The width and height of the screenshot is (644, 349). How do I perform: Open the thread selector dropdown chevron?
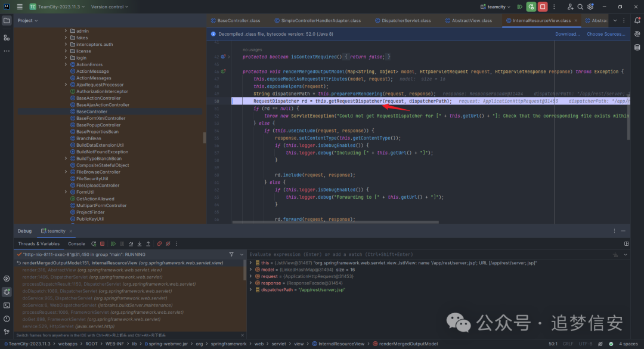coord(241,255)
